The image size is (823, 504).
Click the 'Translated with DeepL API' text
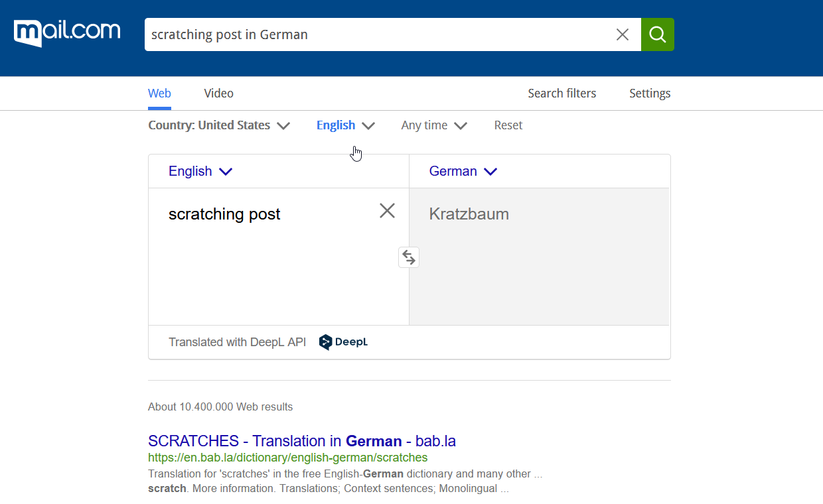point(238,342)
